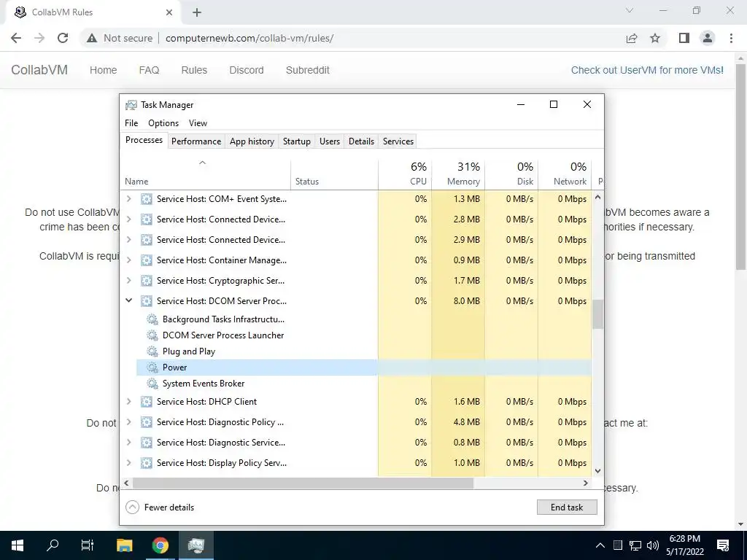Image resolution: width=747 pixels, height=560 pixels.
Task: Expand Service Host: Container Manager row
Action: [128, 260]
